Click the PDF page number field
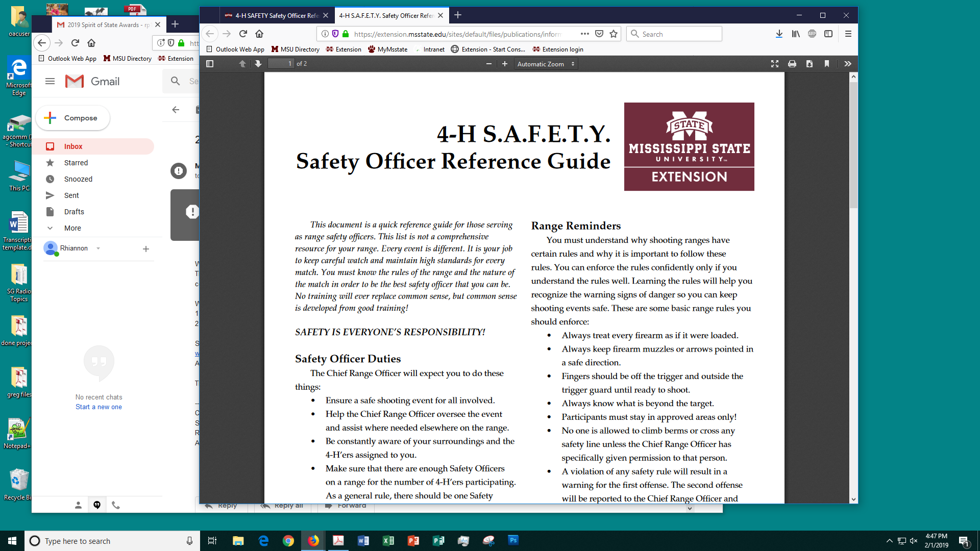This screenshot has height=551, width=980. pyautogui.click(x=281, y=64)
